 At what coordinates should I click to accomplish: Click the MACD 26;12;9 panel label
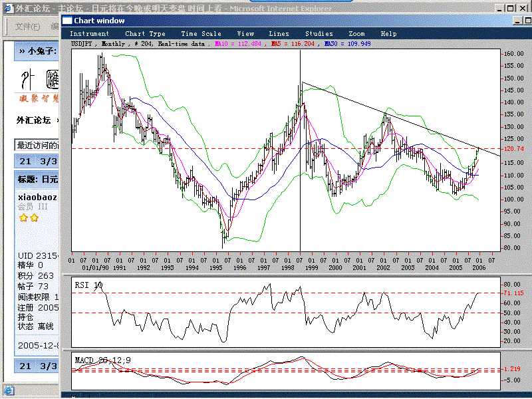(x=102, y=360)
